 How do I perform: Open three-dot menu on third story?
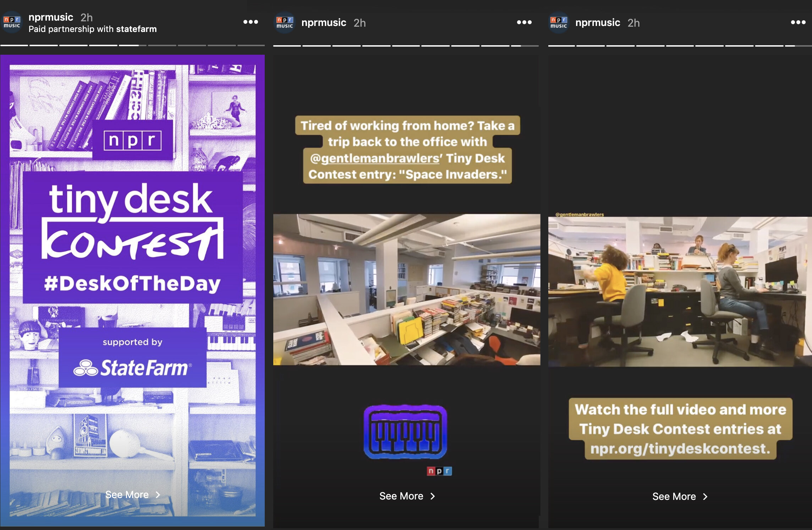coord(798,22)
